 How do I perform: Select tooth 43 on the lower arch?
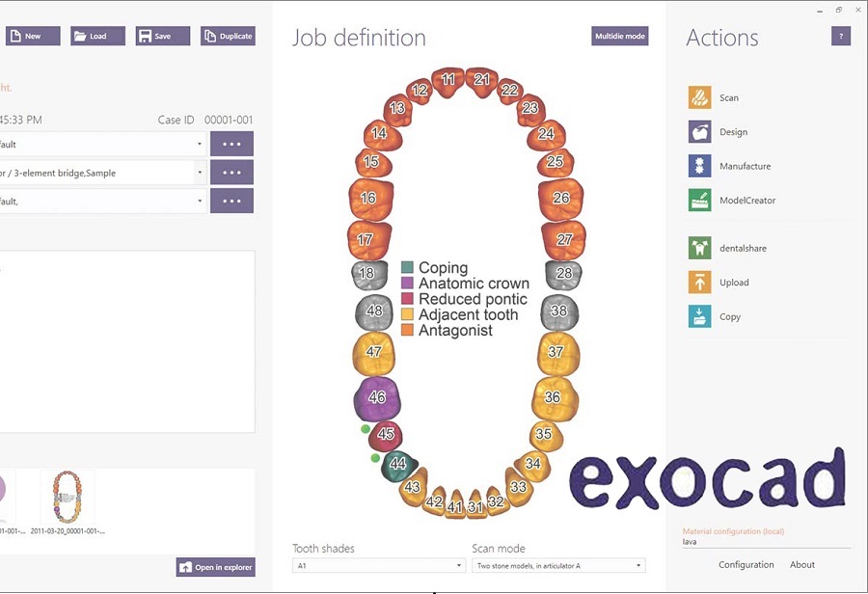pos(414,488)
